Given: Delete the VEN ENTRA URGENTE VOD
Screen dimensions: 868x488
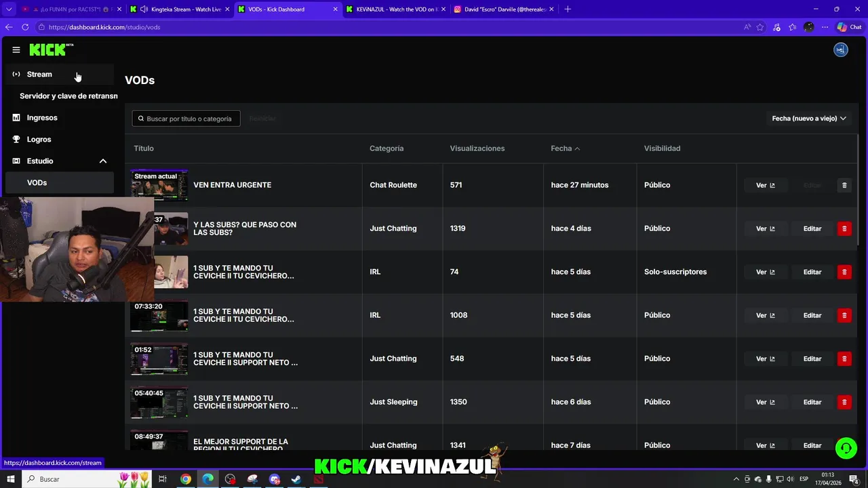Looking at the screenshot, I should 844,185.
